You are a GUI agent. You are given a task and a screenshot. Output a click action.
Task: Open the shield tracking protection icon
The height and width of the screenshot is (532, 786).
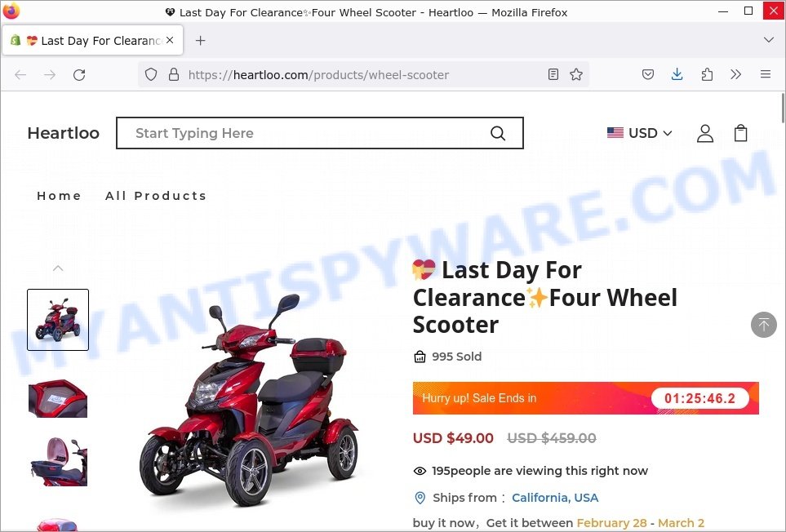point(151,74)
